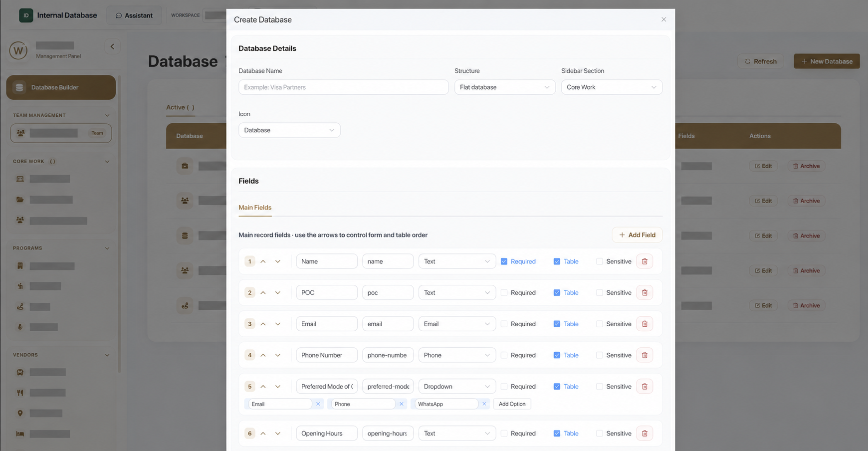Click the Add Field button
Image resolution: width=868 pixels, height=451 pixels.
pos(637,235)
